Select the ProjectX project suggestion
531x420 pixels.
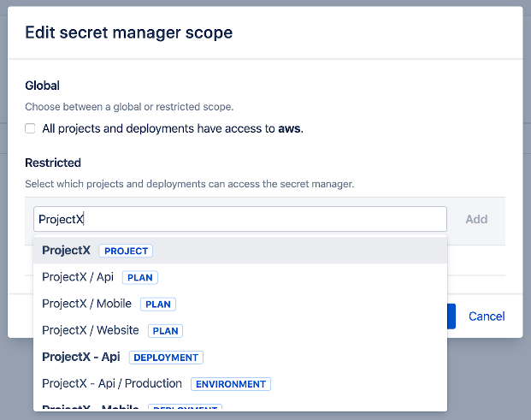pyautogui.click(x=240, y=251)
